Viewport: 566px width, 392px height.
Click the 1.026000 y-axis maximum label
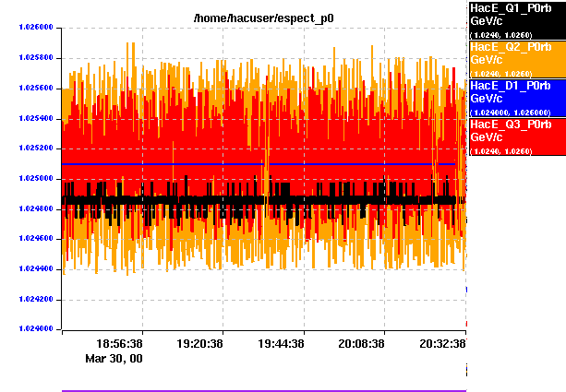(33, 29)
